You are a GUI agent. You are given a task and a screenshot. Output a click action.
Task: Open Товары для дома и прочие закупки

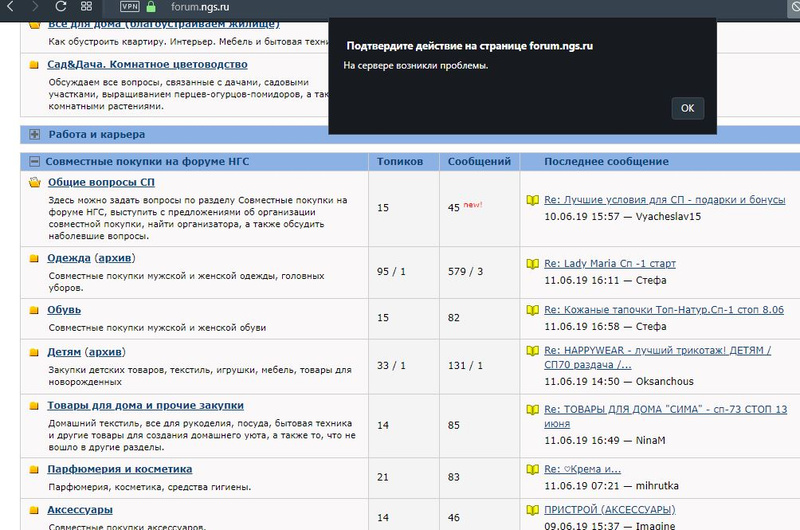tap(145, 405)
